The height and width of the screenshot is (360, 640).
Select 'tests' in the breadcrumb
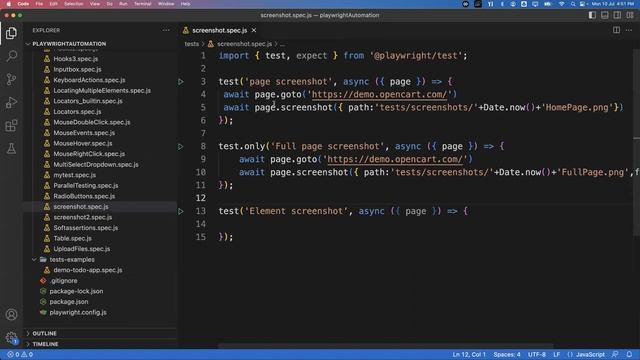point(191,44)
